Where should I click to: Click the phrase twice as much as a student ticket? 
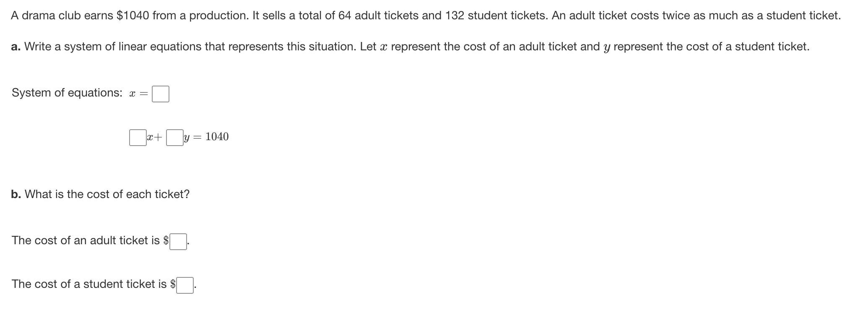(x=751, y=16)
